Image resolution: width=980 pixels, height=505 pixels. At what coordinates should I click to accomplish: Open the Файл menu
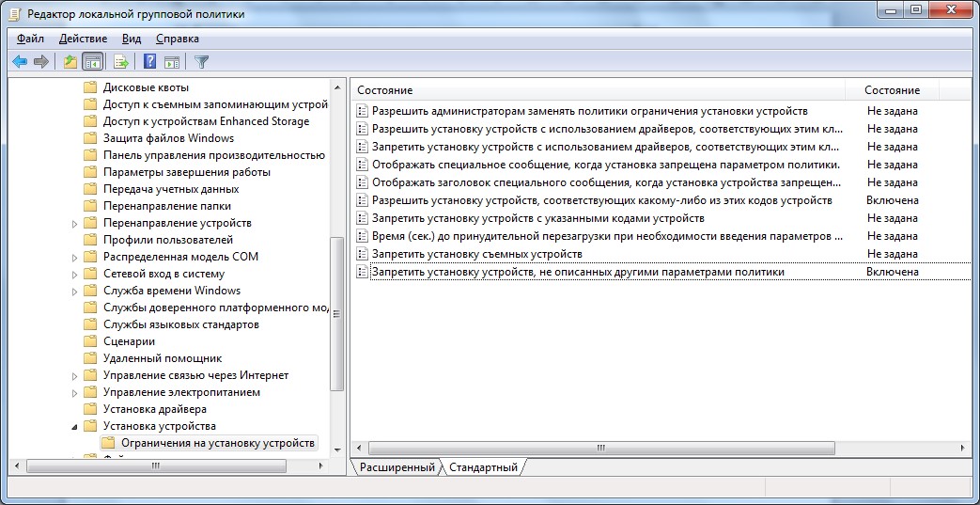pos(30,39)
